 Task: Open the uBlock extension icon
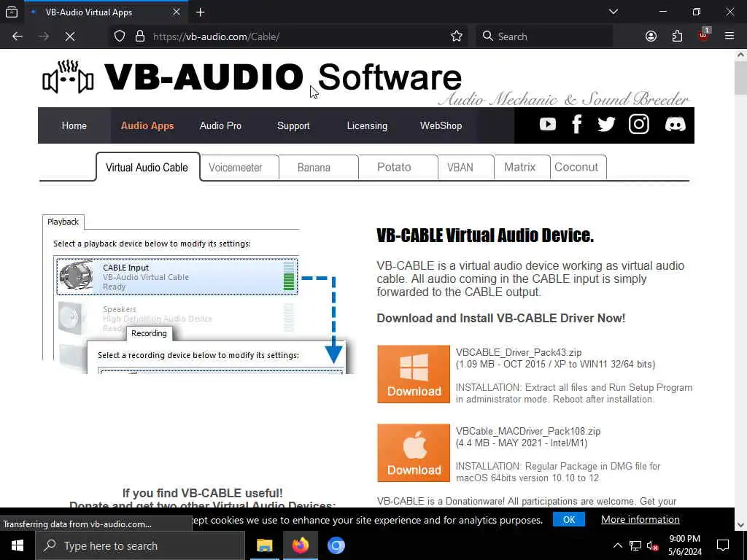coord(704,36)
